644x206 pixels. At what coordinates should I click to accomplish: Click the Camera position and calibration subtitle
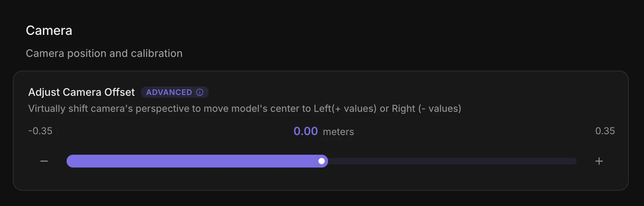[104, 53]
